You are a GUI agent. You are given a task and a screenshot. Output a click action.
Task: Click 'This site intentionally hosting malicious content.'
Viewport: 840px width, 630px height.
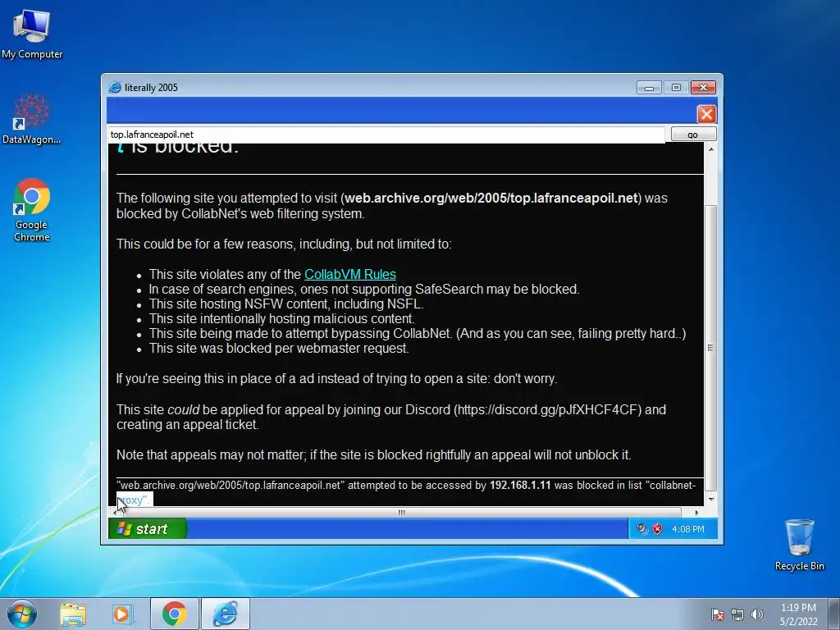coord(282,319)
